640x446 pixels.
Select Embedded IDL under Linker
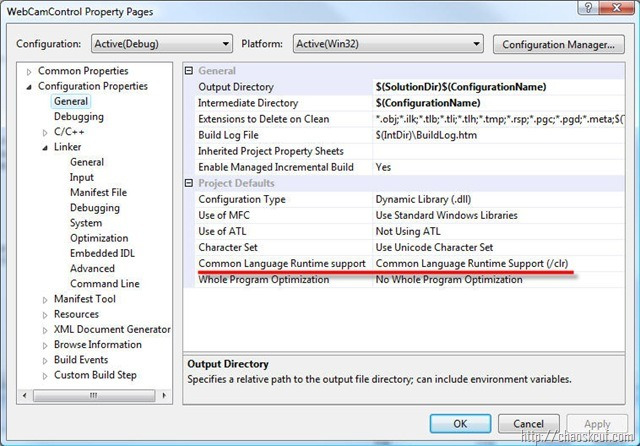pos(102,253)
